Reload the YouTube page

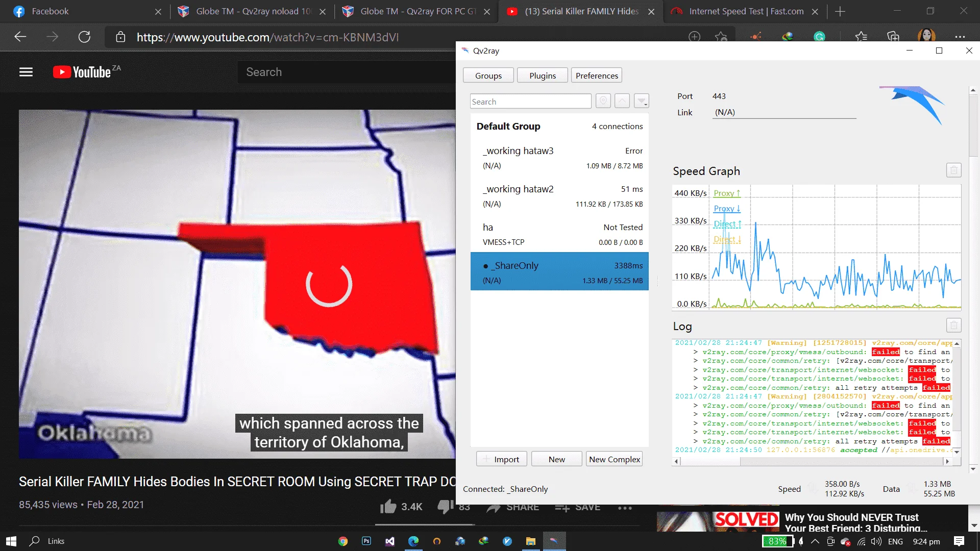click(x=84, y=37)
